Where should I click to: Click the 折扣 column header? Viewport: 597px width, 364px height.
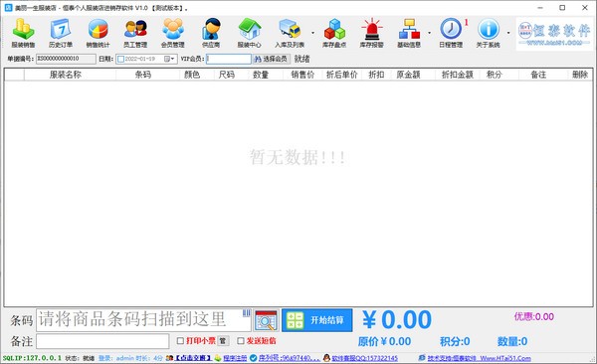pos(376,75)
